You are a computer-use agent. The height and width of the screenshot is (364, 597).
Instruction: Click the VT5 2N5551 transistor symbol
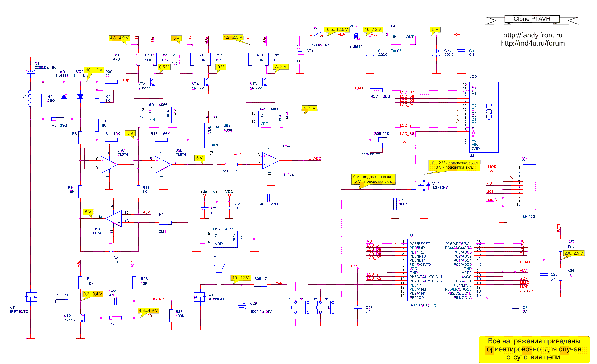point(264,82)
